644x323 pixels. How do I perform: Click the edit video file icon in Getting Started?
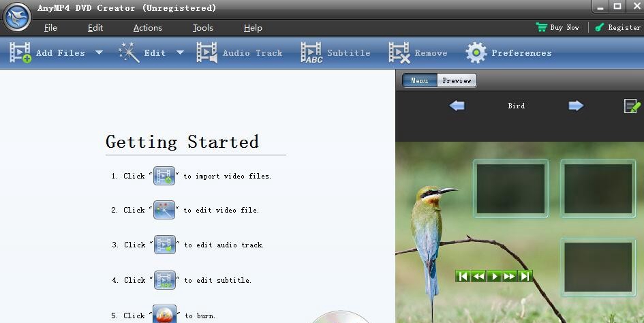click(x=164, y=210)
